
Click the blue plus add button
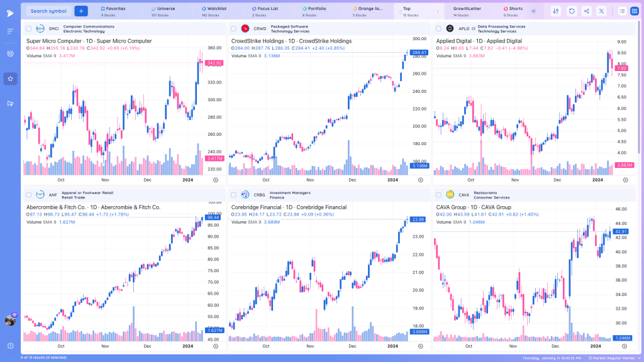pyautogui.click(x=81, y=11)
